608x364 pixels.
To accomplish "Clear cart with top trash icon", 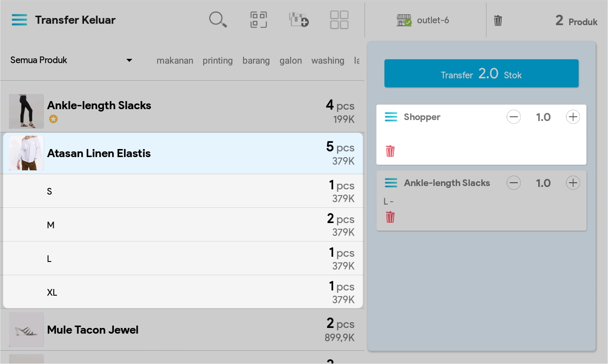I will point(498,20).
